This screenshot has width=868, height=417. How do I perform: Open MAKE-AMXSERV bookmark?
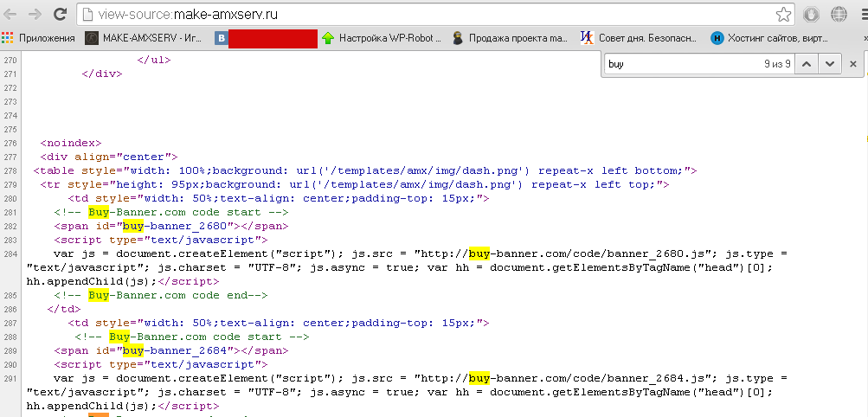click(x=144, y=38)
